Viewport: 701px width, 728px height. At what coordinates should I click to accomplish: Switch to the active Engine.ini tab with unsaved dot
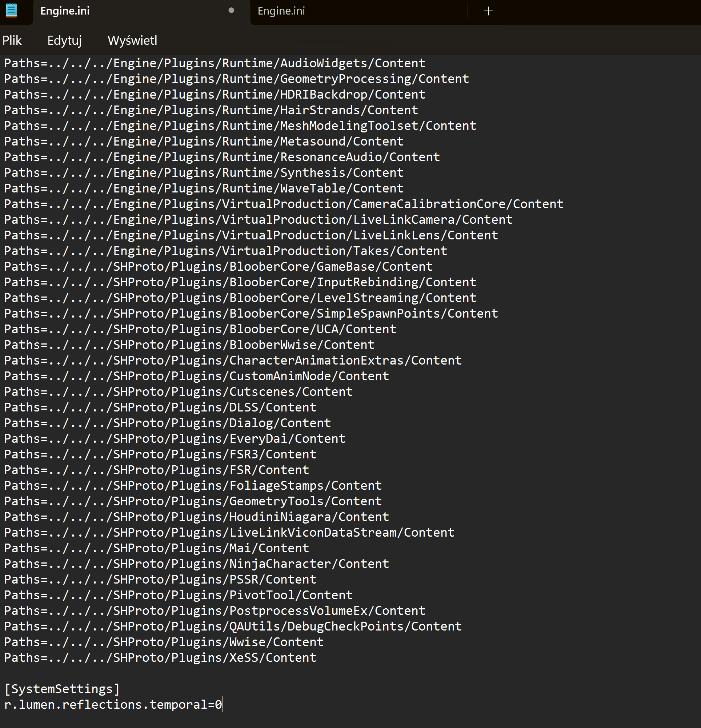tap(141, 12)
